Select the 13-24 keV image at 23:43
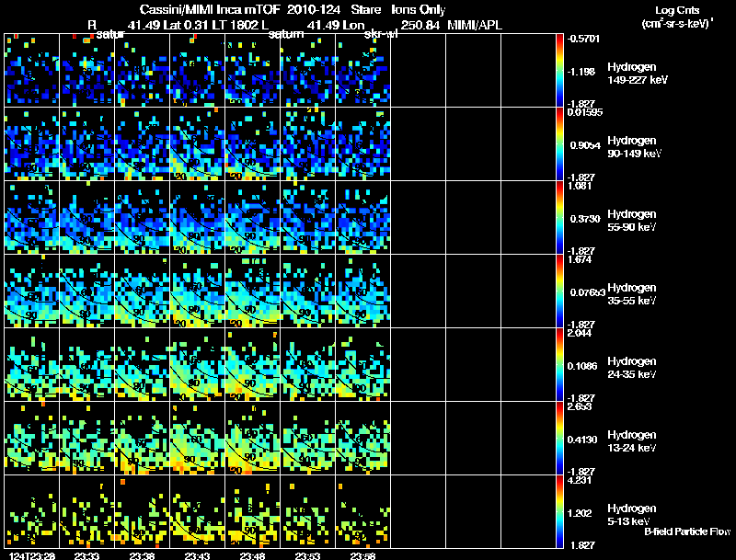The width and height of the screenshot is (736, 560). pos(198,439)
